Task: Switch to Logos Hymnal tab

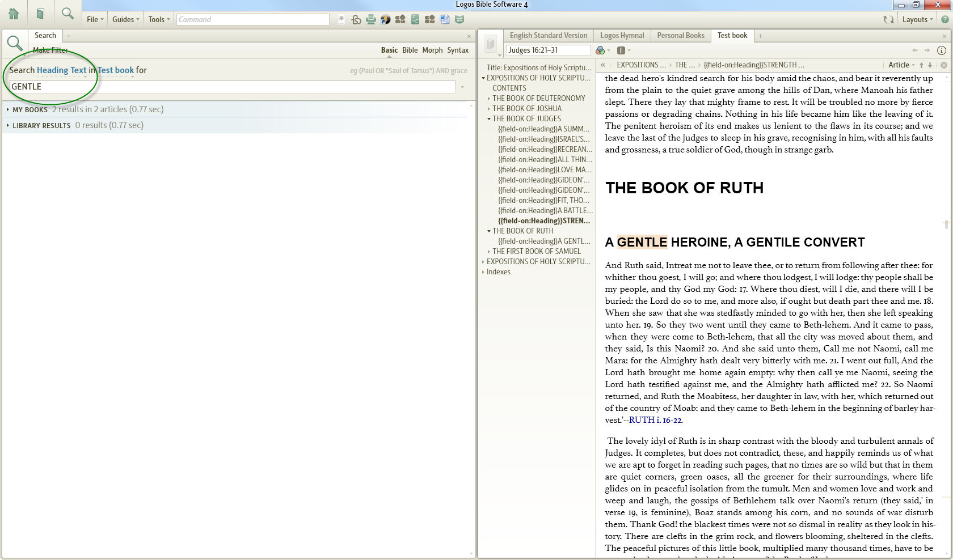Action: (622, 35)
